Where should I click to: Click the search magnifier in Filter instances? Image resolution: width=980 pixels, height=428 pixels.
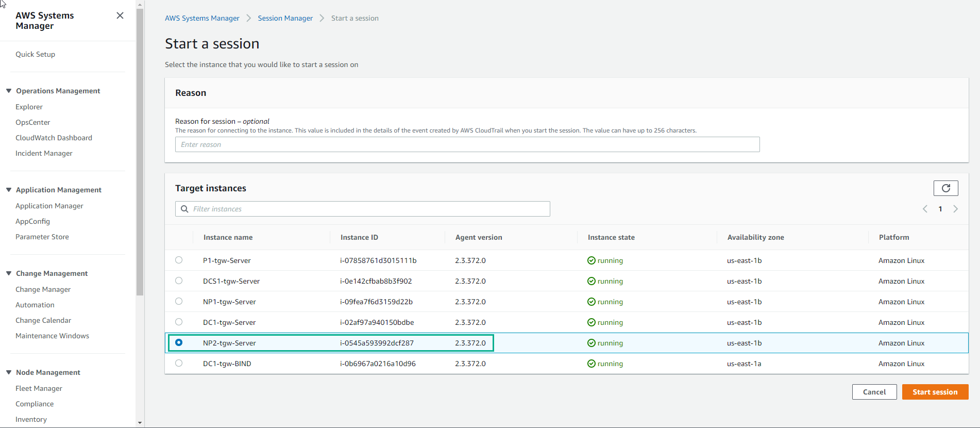point(184,209)
